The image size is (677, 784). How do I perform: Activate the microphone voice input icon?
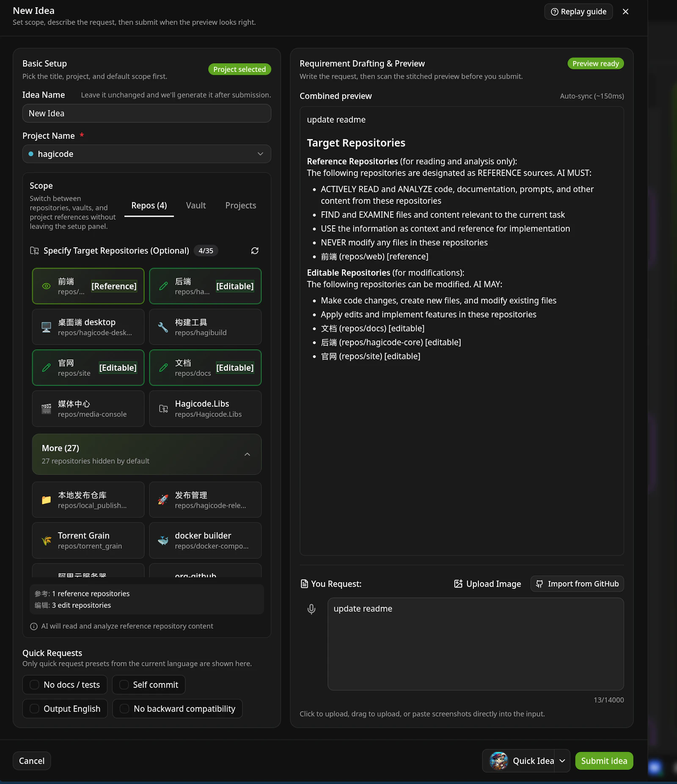coord(312,609)
